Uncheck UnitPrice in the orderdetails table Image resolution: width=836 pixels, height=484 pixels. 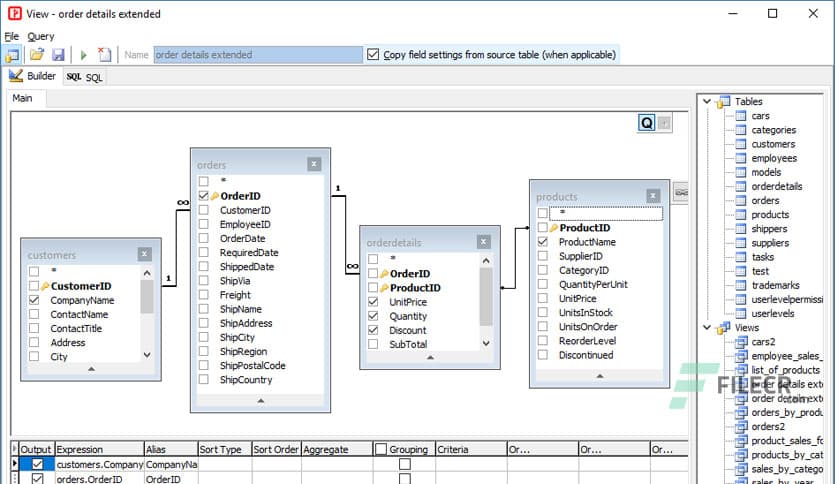(x=373, y=302)
